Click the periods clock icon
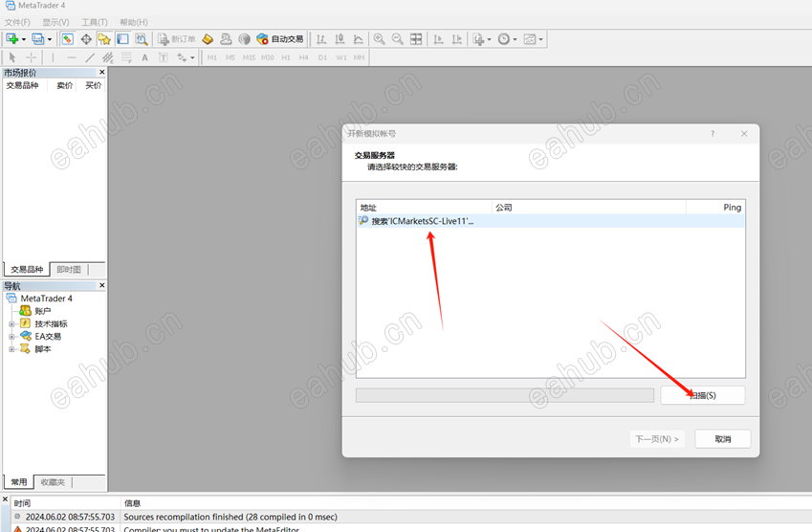The image size is (812, 532). [503, 39]
